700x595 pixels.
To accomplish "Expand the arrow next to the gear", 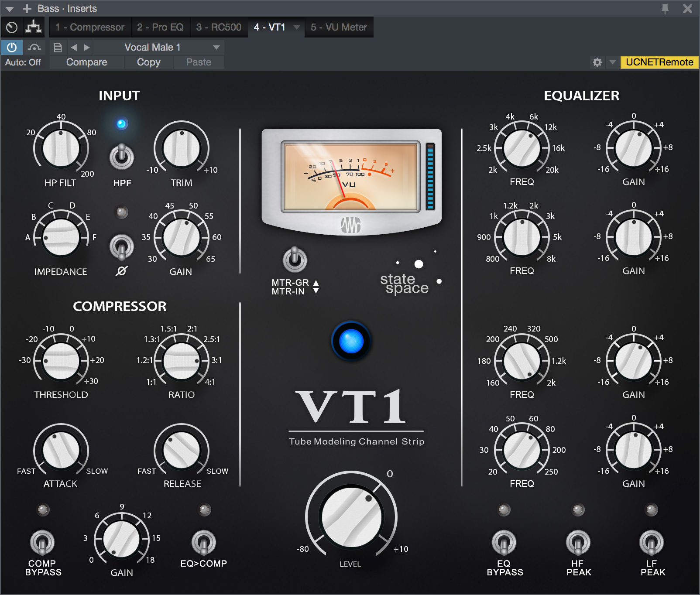I will pos(612,62).
